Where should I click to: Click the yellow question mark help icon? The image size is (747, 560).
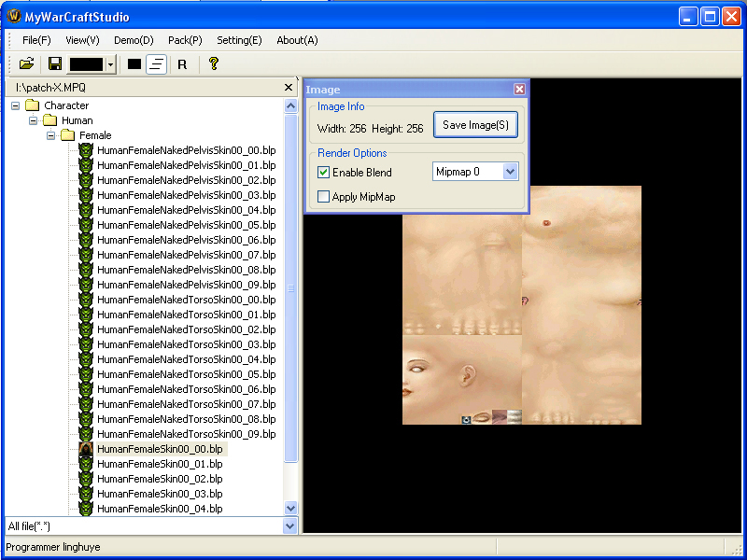point(214,63)
